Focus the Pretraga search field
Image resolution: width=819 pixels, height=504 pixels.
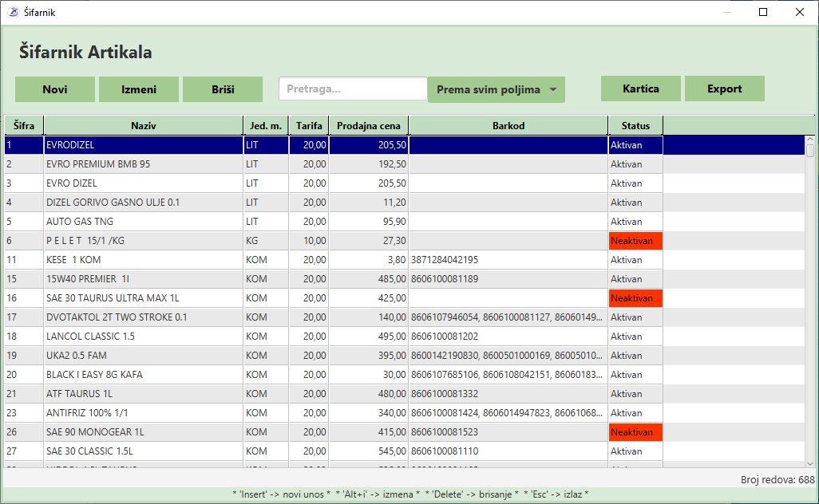tap(353, 89)
